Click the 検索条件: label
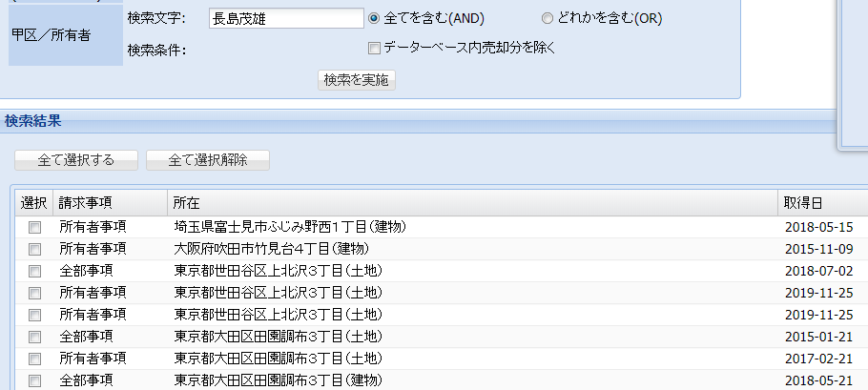 pyautogui.click(x=156, y=51)
